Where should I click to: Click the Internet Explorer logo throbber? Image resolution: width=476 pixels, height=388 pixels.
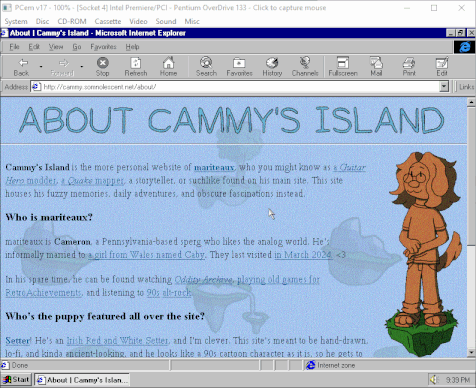[464, 47]
